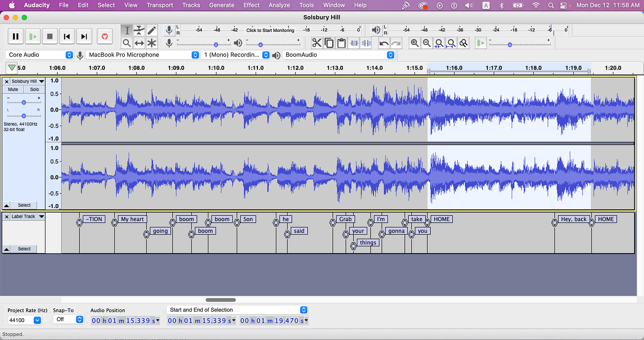Adjust the Solsbury Hill track pan slider
Screen dimensions: 644x340
24,116
